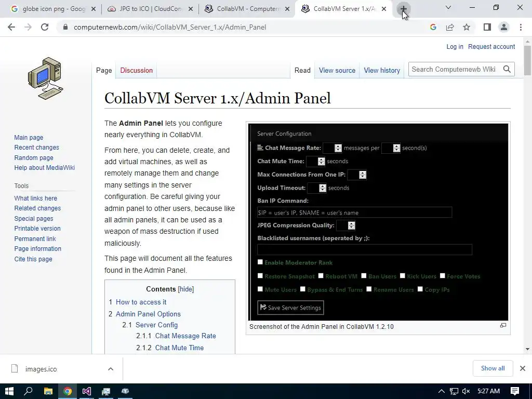
Task: Open Page information link
Action: pyautogui.click(x=37, y=249)
